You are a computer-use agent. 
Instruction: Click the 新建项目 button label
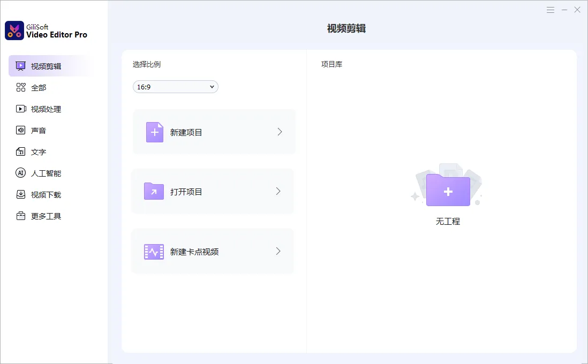tap(186, 132)
